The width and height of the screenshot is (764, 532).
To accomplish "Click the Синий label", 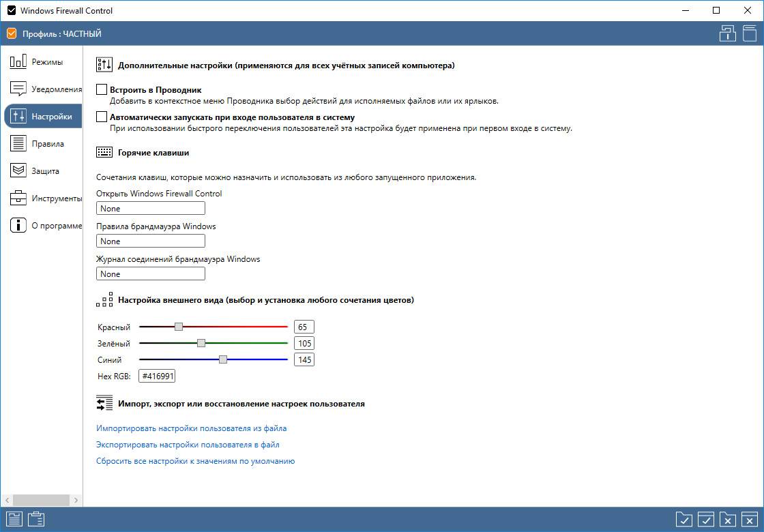I will click(110, 360).
